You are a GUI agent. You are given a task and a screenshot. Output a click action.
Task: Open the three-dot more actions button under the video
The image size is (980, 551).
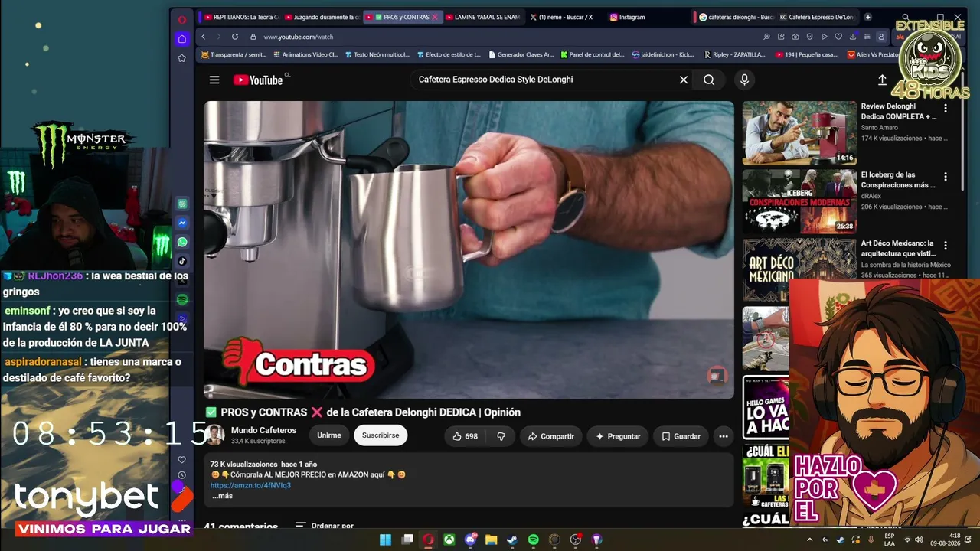tap(724, 436)
